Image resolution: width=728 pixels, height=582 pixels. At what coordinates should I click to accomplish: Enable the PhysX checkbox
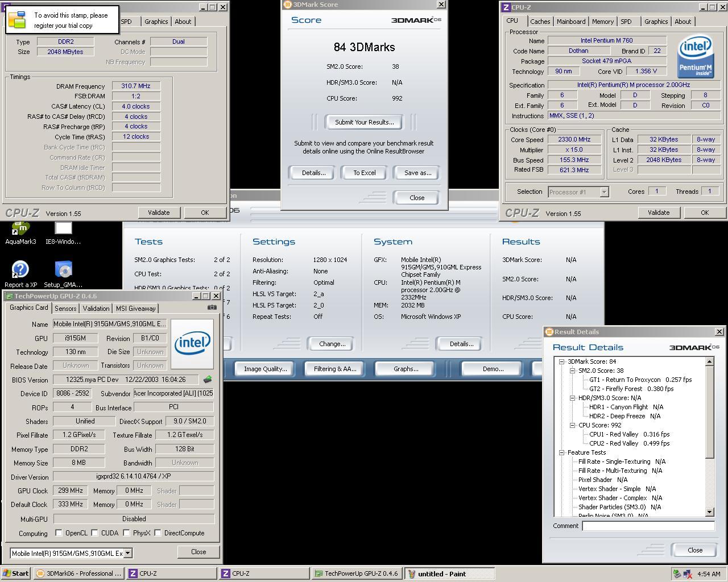(x=126, y=533)
